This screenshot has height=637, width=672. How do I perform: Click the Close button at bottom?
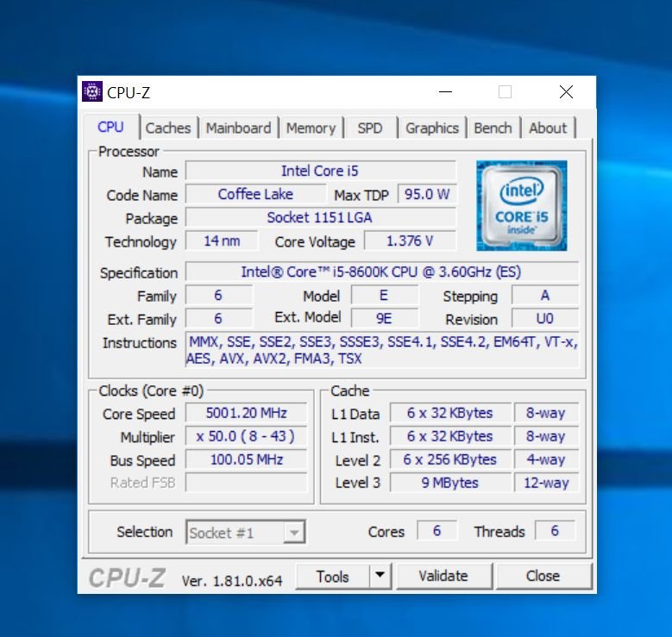click(543, 576)
